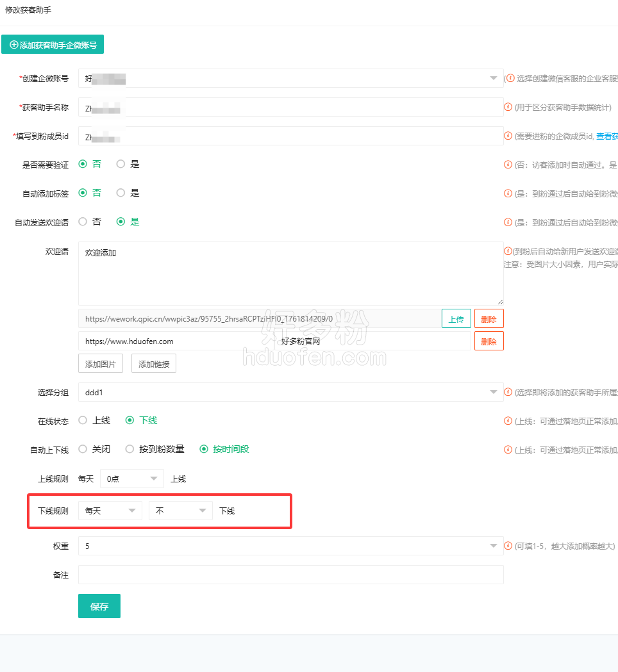Click the info icon beside 在线状态 hint
The image size is (618, 672).
(x=509, y=421)
